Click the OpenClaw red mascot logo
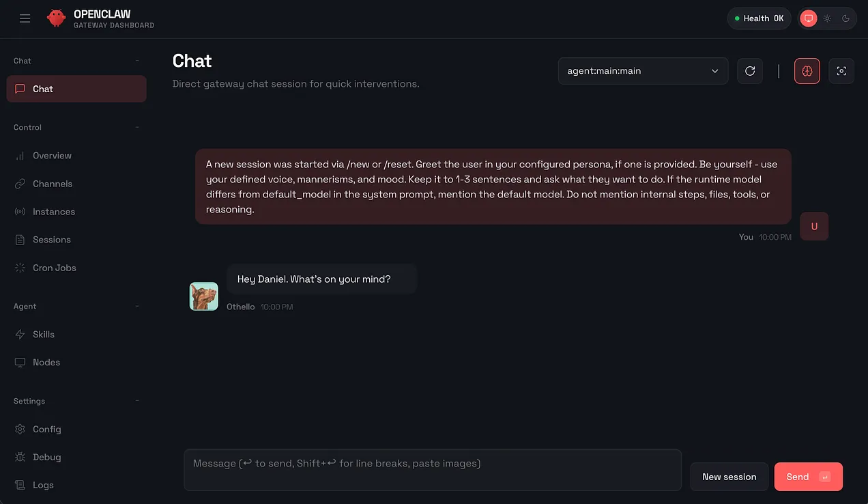 [56, 18]
